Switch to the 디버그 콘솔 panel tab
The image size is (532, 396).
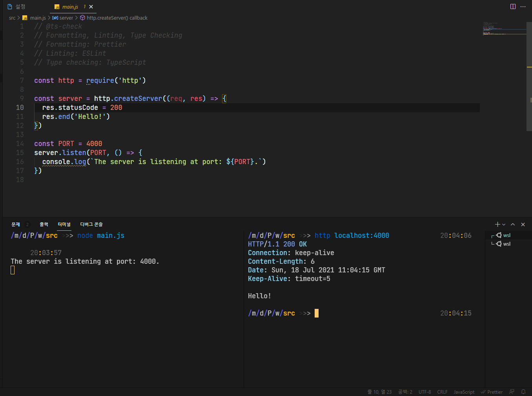[91, 224]
